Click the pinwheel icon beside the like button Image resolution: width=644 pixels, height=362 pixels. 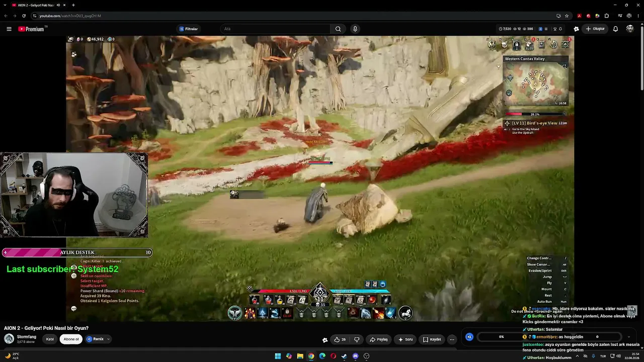(325, 340)
